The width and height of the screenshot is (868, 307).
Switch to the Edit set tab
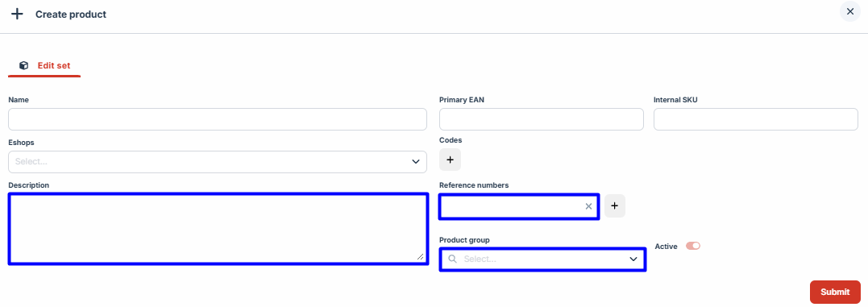point(44,65)
